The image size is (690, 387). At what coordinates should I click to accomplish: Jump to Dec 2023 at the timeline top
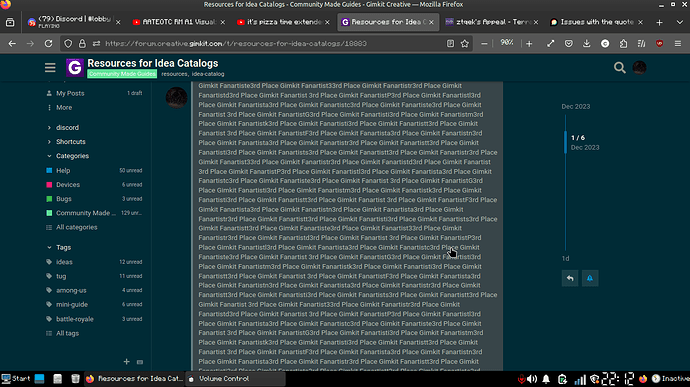tap(576, 107)
